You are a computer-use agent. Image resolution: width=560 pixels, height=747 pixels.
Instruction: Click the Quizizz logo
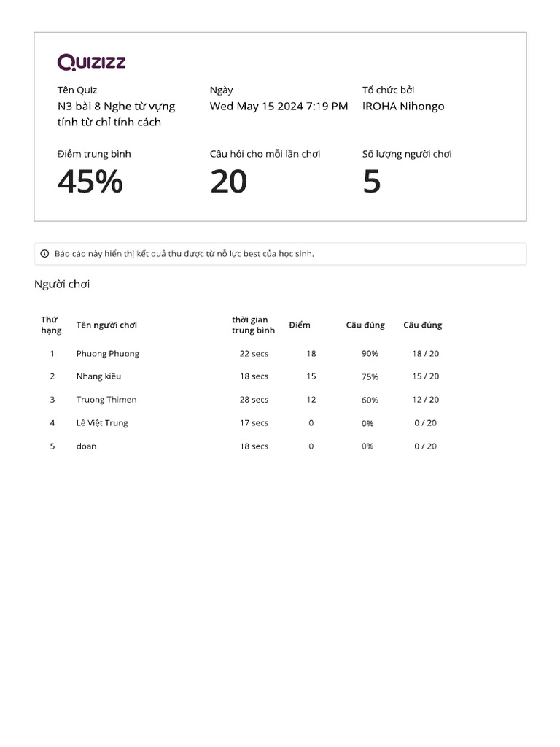(91, 62)
